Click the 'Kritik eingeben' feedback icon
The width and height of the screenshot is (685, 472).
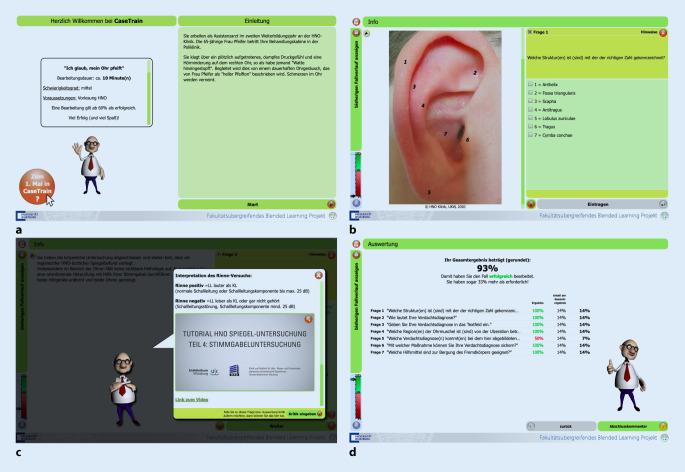[320, 412]
